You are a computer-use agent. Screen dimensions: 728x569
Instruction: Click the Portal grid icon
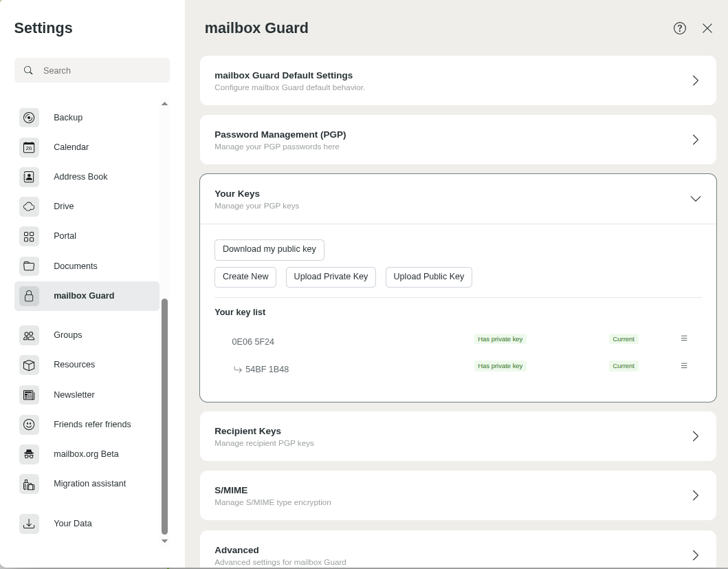(29, 236)
